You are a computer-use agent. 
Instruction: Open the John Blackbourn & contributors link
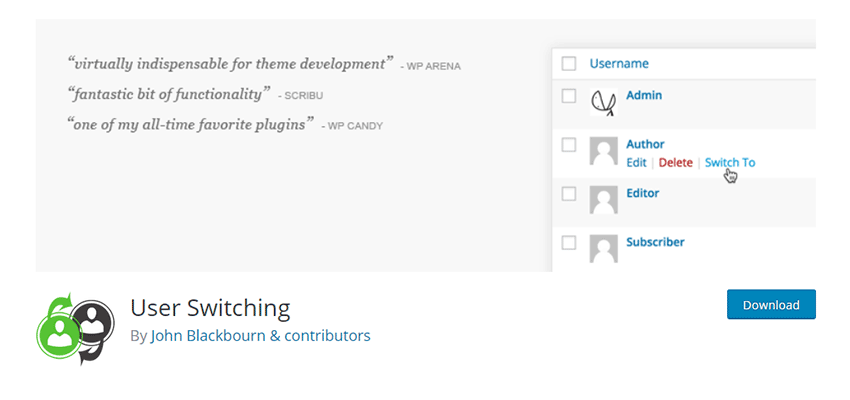tap(260, 336)
